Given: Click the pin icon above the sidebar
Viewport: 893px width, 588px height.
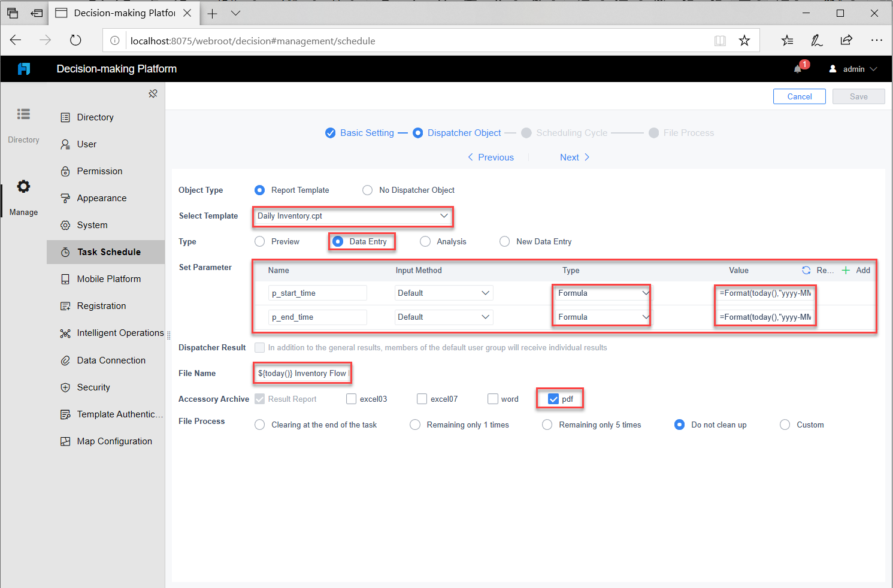Looking at the screenshot, I should tap(153, 93).
